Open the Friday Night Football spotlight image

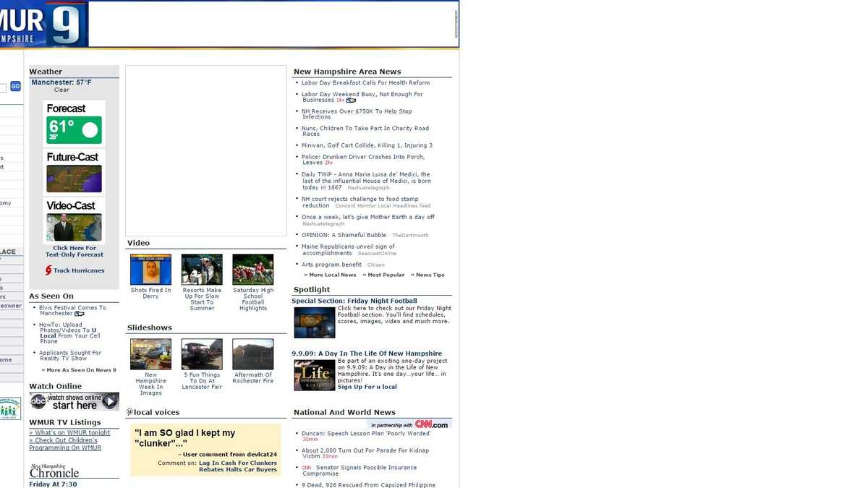[314, 322]
